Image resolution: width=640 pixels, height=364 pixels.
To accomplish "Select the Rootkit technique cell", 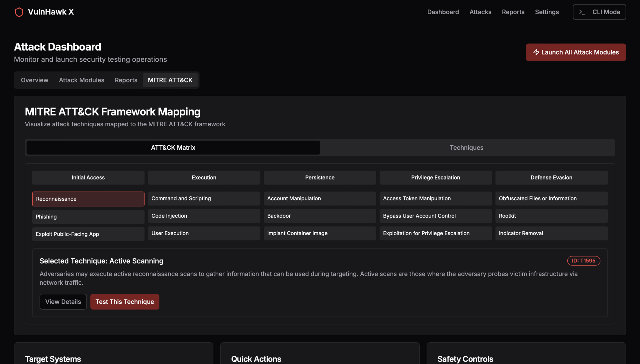I will tap(551, 216).
